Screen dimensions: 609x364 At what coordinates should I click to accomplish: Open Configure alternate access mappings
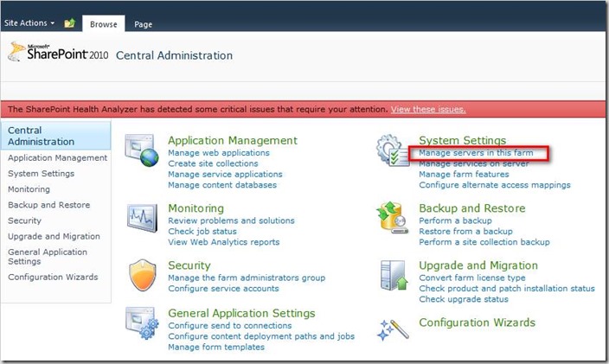(x=495, y=185)
